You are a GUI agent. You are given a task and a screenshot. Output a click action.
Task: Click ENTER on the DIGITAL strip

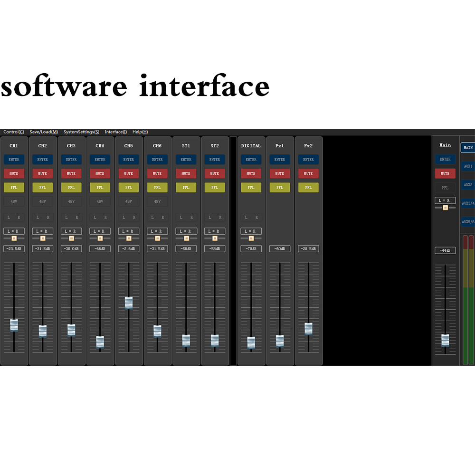(x=251, y=160)
